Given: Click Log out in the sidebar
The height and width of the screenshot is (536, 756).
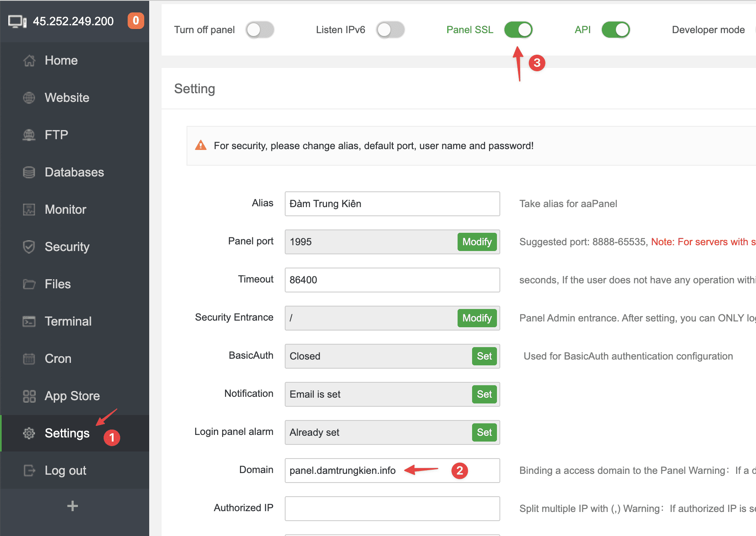Looking at the screenshot, I should tap(65, 470).
